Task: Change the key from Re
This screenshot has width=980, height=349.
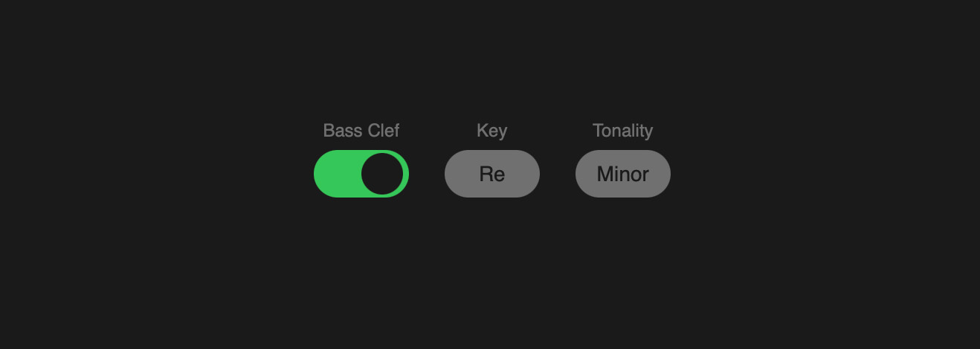Action: click(x=492, y=174)
